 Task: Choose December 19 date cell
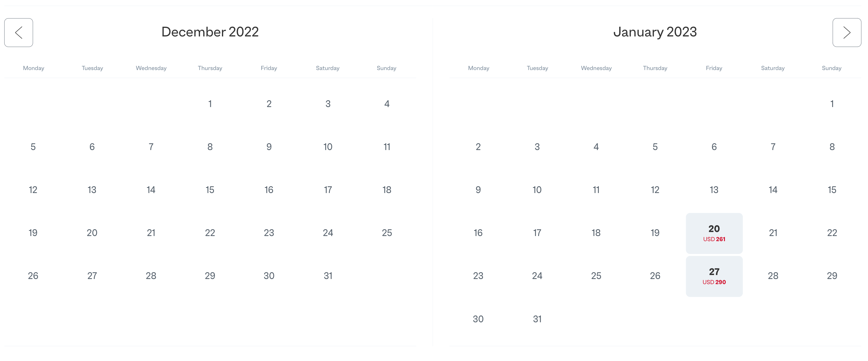click(33, 233)
